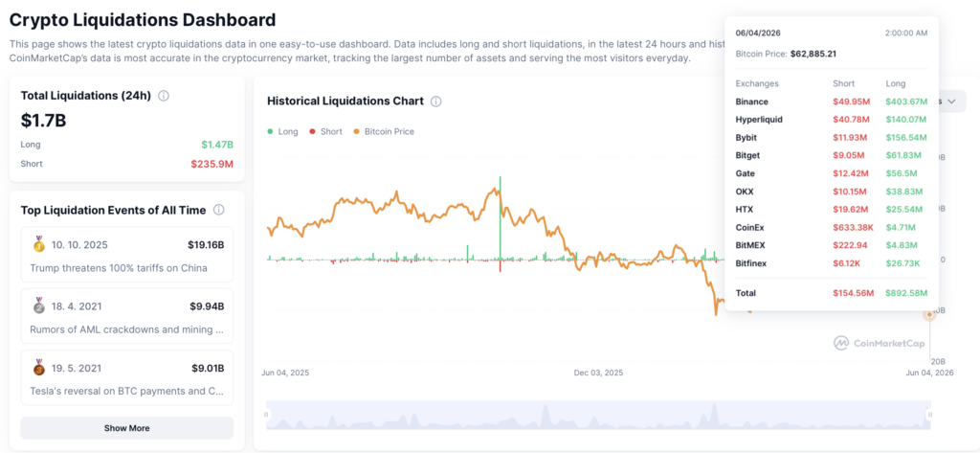Click the right handle of the range selector
The height and width of the screenshot is (453, 980).
[930, 414]
